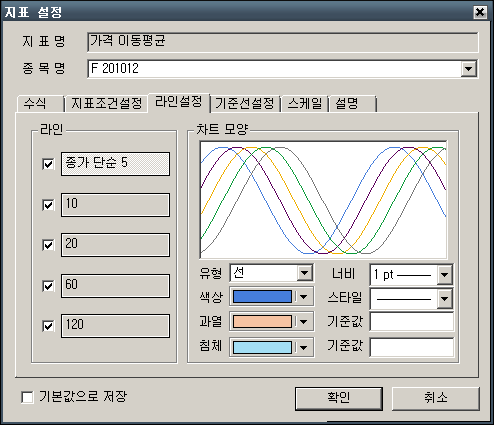Open the 설명 tab
The width and height of the screenshot is (494, 425).
tap(353, 103)
